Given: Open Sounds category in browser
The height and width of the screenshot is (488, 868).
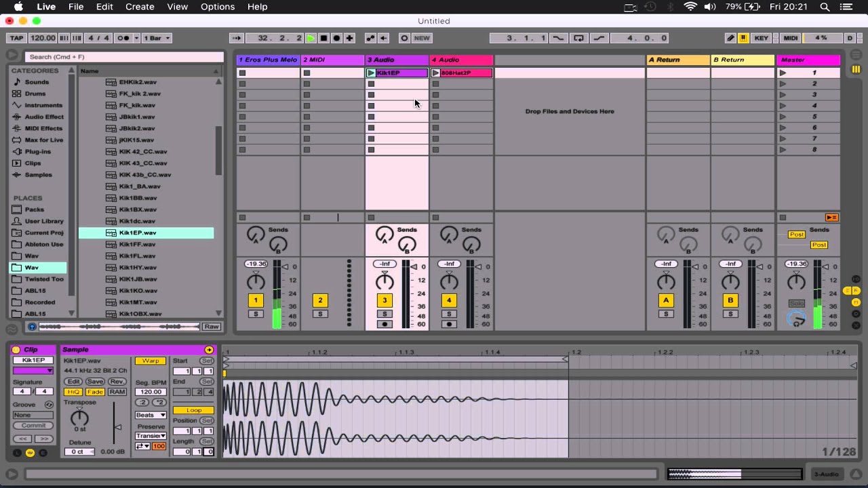Looking at the screenshot, I should 37,82.
